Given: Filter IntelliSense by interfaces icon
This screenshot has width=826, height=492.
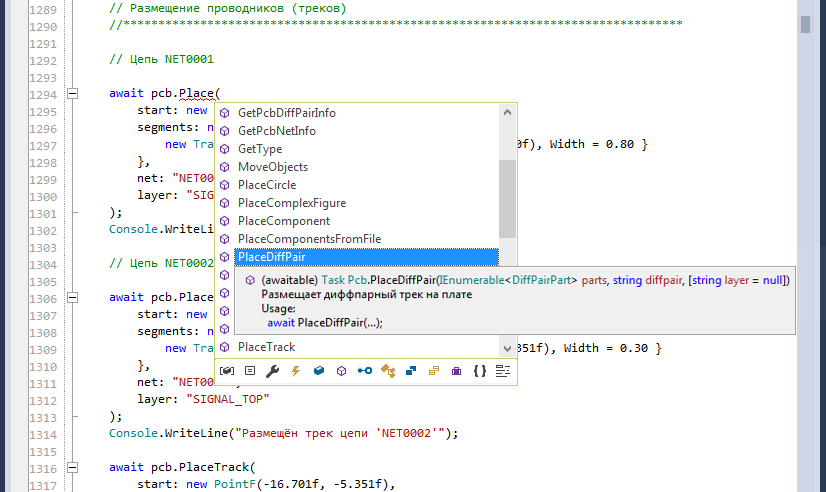Looking at the screenshot, I should pyautogui.click(x=365, y=371).
